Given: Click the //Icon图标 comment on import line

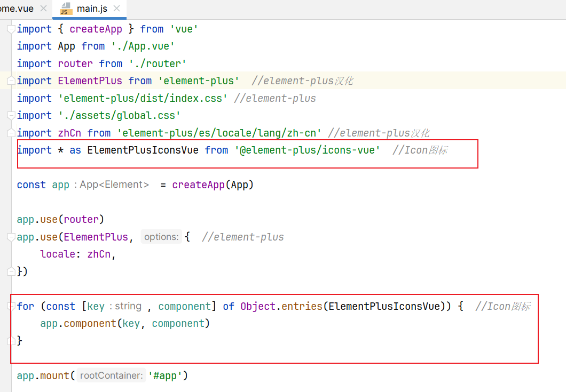Looking at the screenshot, I should point(420,150).
